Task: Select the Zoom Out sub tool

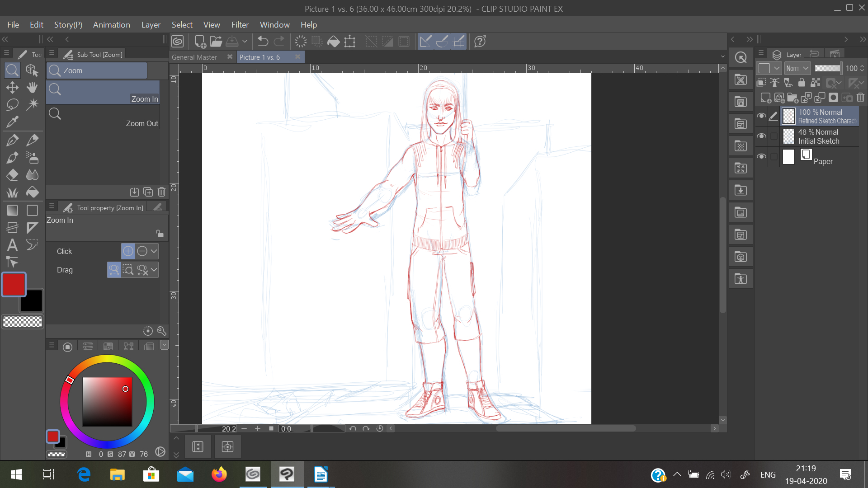Action: click(x=103, y=117)
